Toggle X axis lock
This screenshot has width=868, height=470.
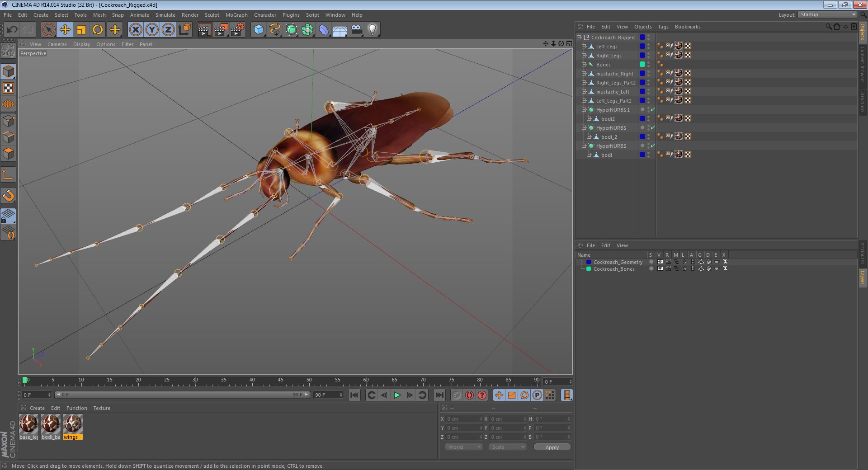pyautogui.click(x=135, y=30)
